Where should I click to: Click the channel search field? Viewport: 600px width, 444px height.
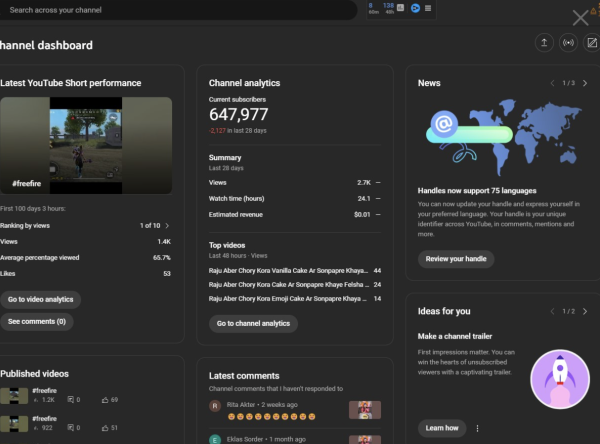180,10
